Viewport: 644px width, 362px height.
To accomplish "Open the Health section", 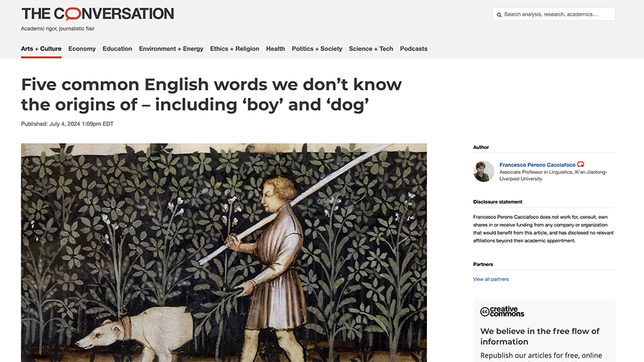I will 275,49.
